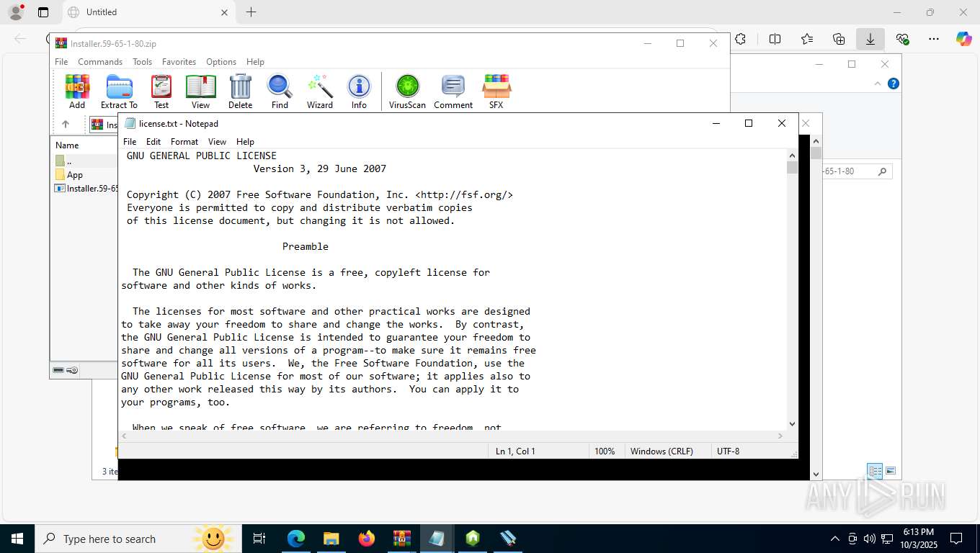Go up one level arrow in WinRAR
This screenshot has height=553, width=980.
(x=65, y=124)
